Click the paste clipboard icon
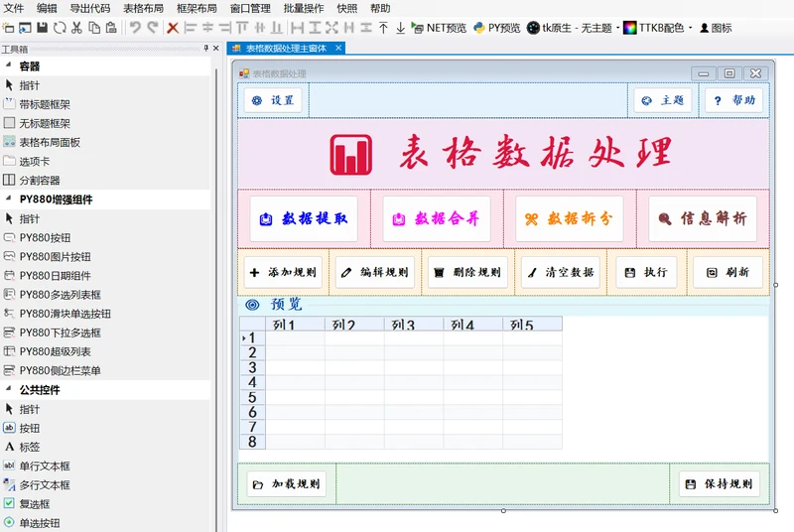Viewport: 794px width, 532px height. point(111,28)
